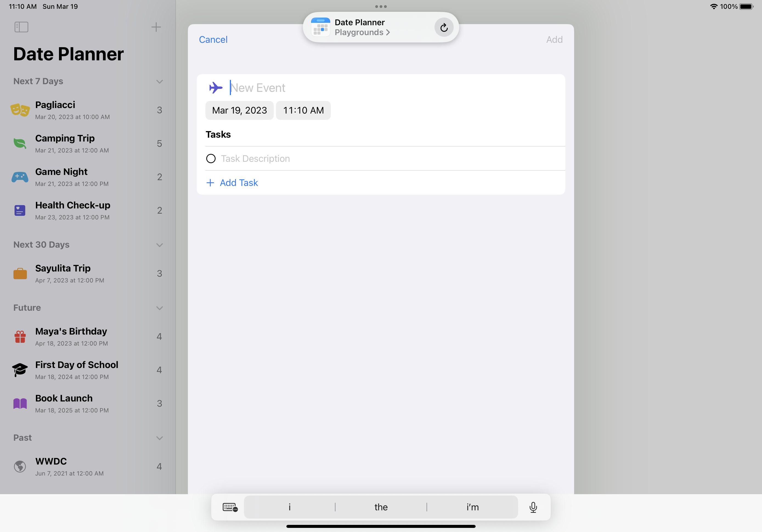Click the plus icon to add event

tap(156, 27)
